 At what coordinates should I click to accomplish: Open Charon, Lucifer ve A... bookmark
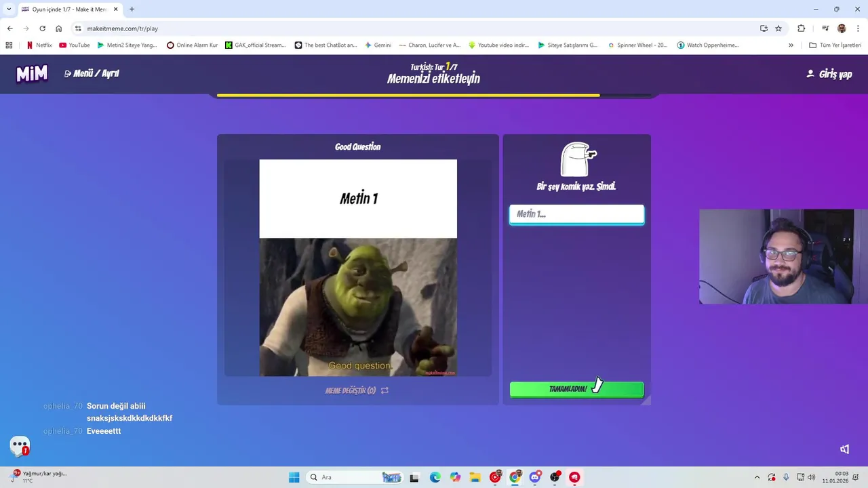tap(430, 45)
